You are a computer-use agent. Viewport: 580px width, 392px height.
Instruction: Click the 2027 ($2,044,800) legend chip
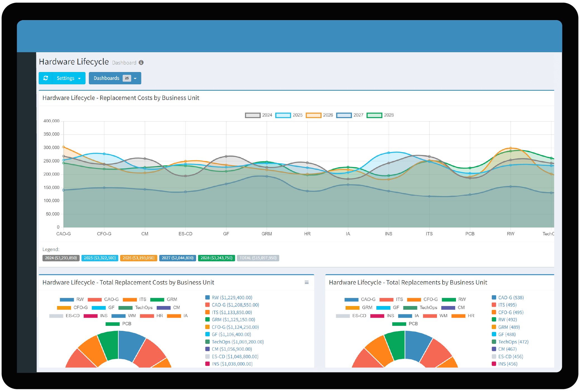[x=177, y=258]
